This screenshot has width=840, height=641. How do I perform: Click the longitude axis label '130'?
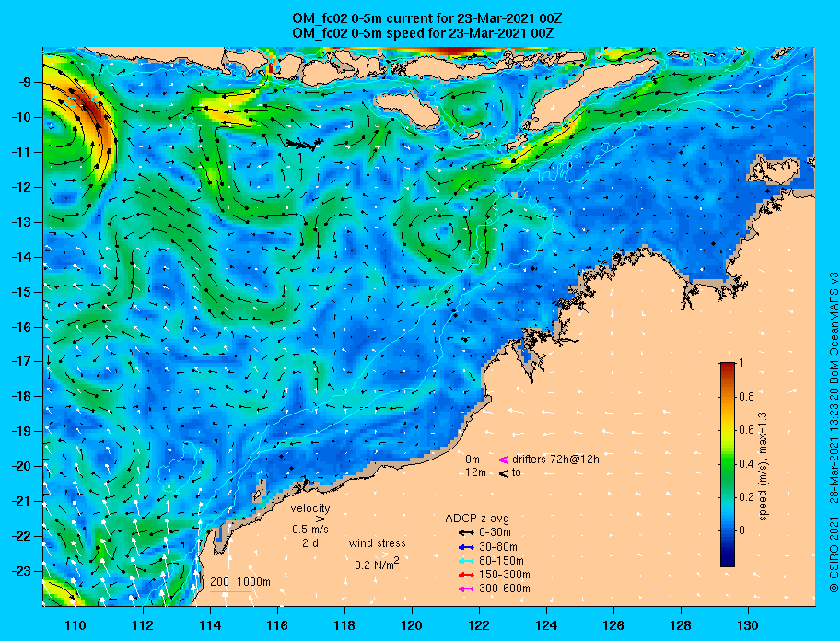point(748,625)
